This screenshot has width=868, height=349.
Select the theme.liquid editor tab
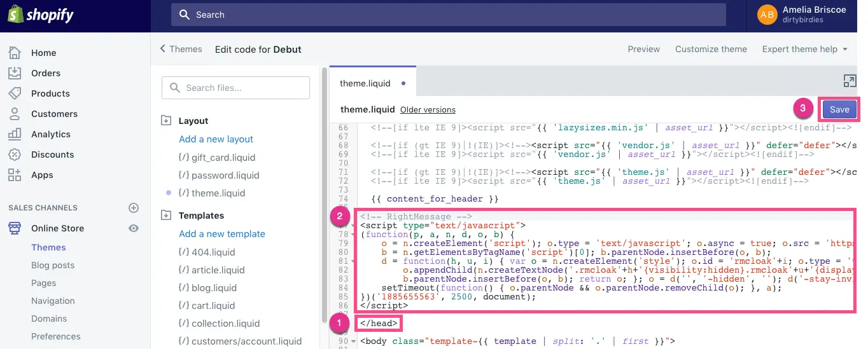coord(365,83)
